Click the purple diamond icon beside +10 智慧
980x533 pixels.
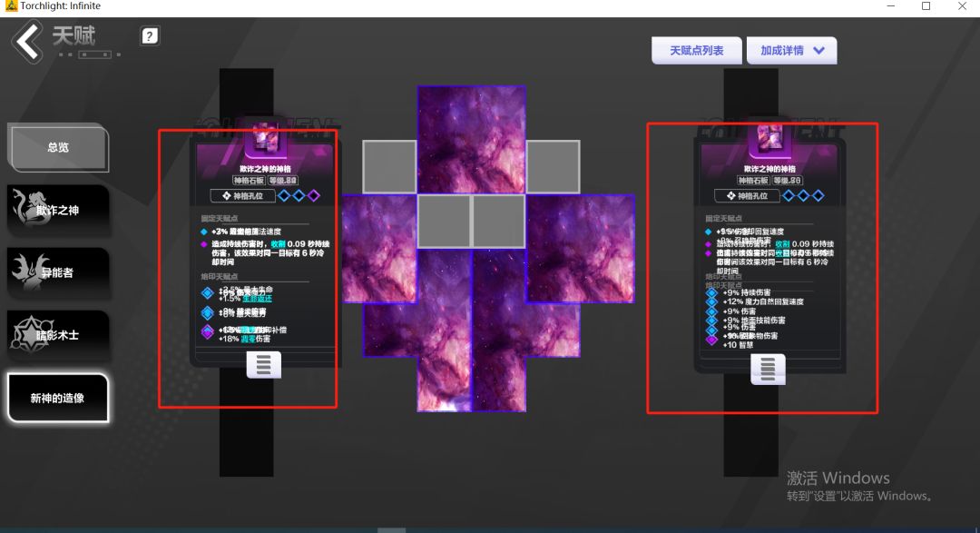click(711, 341)
